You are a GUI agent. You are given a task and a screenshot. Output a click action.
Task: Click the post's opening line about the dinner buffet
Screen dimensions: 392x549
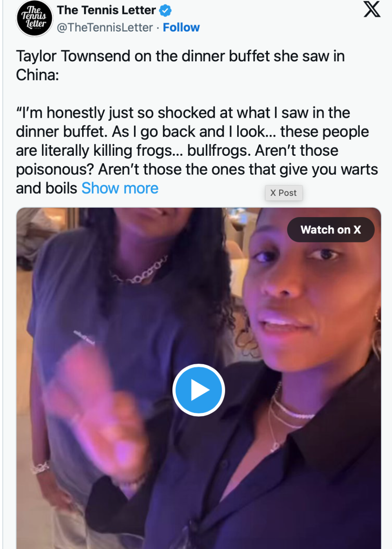[x=180, y=56]
